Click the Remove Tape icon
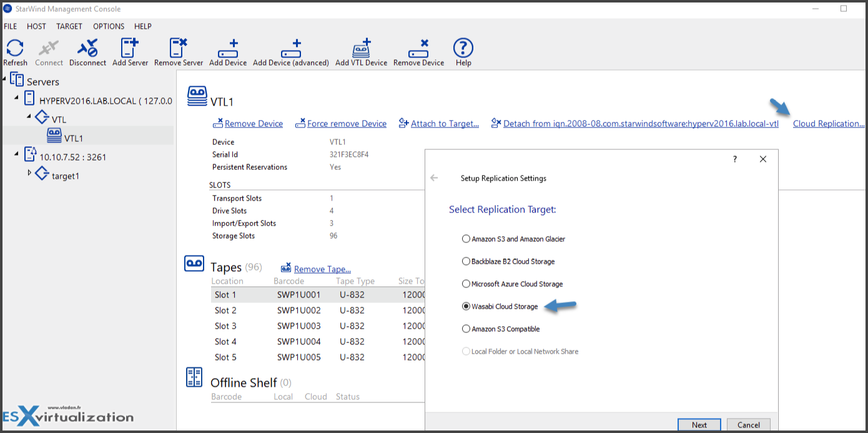The image size is (868, 433). point(286,267)
